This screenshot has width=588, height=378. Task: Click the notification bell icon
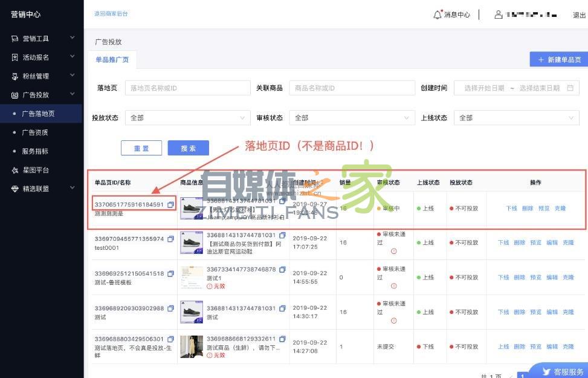(438, 15)
